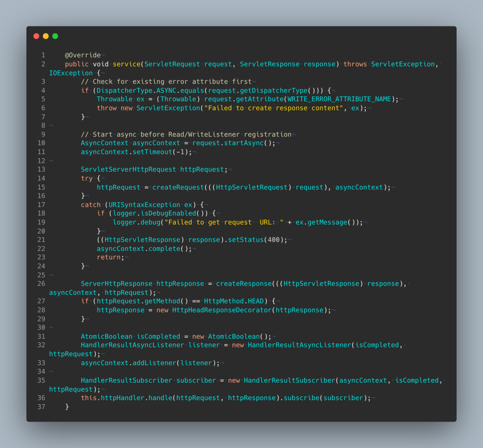Click the yellow minimize window button
Screen dimensions: 483x448
click(46, 36)
